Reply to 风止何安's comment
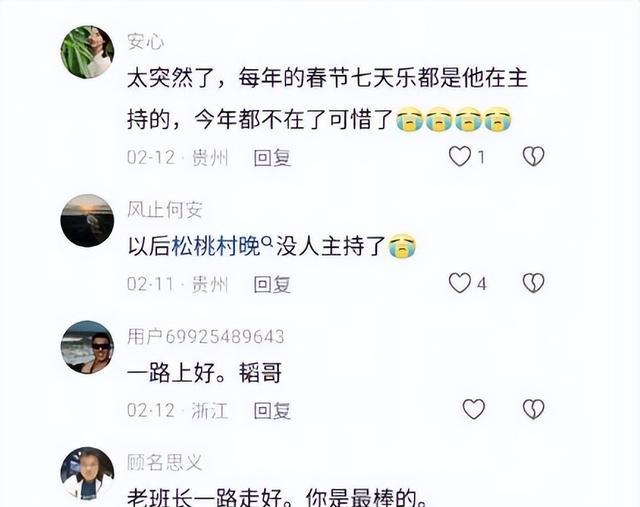The height and width of the screenshot is (507, 640). 272,284
